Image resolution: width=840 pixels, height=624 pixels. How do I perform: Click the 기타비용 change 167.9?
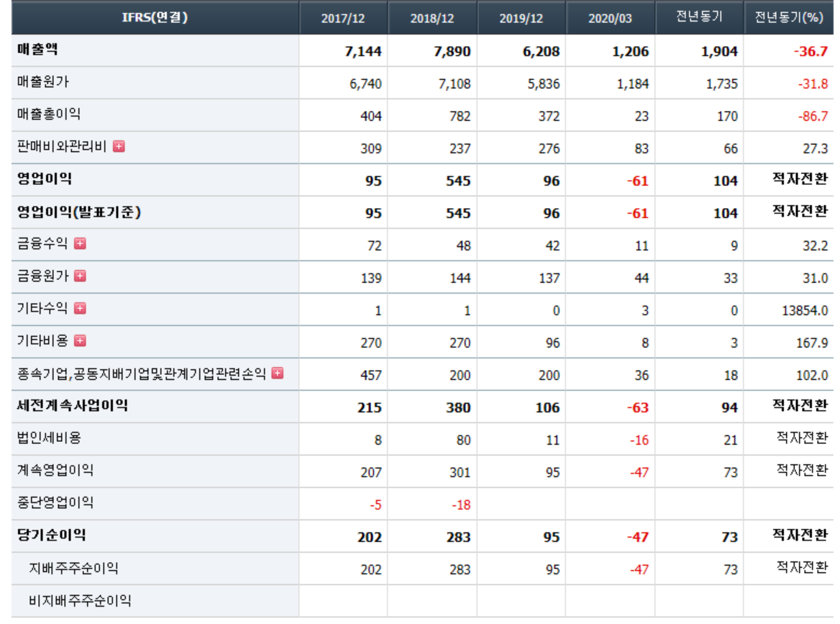point(812,343)
